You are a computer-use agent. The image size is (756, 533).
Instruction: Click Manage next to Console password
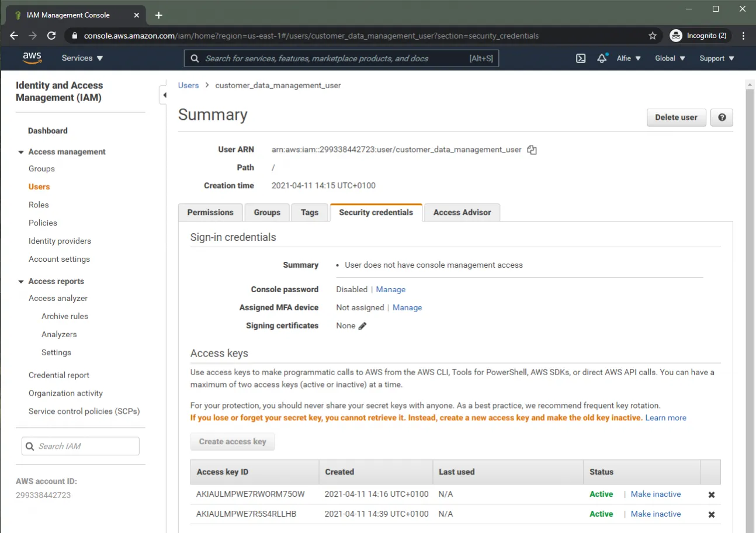(x=391, y=290)
